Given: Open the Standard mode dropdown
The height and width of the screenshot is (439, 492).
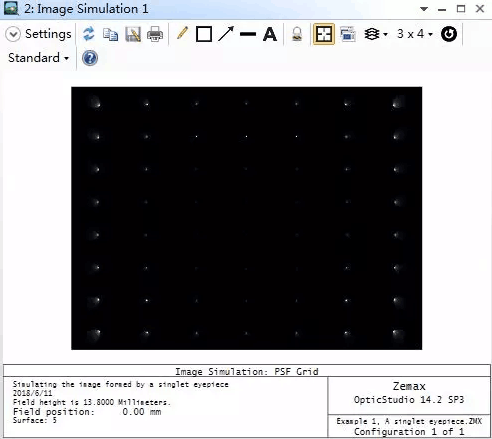Looking at the screenshot, I should click(39, 58).
